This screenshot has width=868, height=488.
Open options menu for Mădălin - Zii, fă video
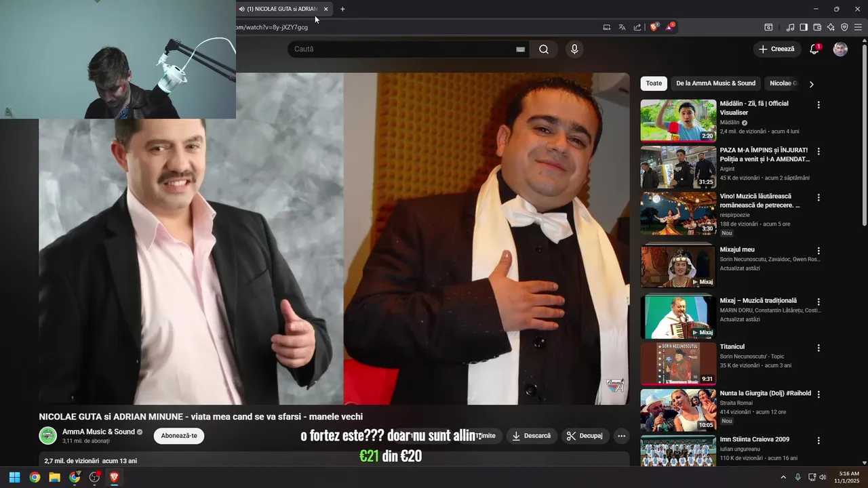[818, 105]
